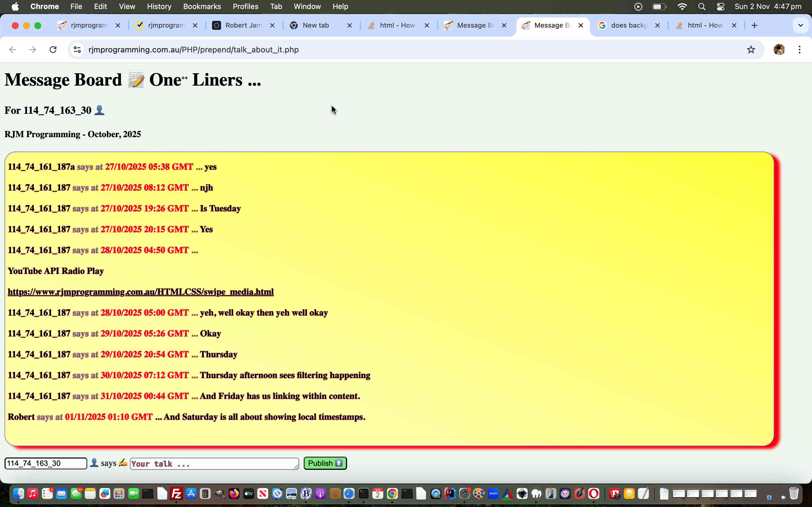Click the Publish button

coord(325,463)
